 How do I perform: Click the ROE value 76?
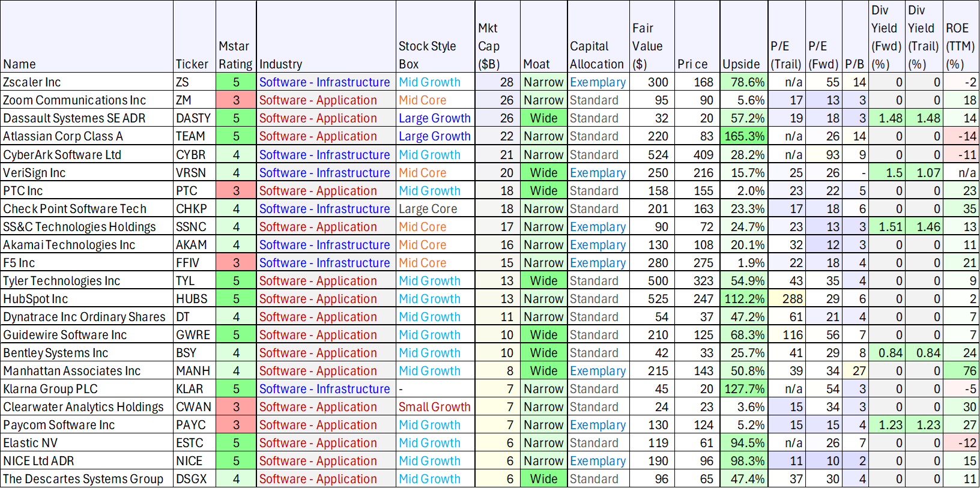point(961,370)
